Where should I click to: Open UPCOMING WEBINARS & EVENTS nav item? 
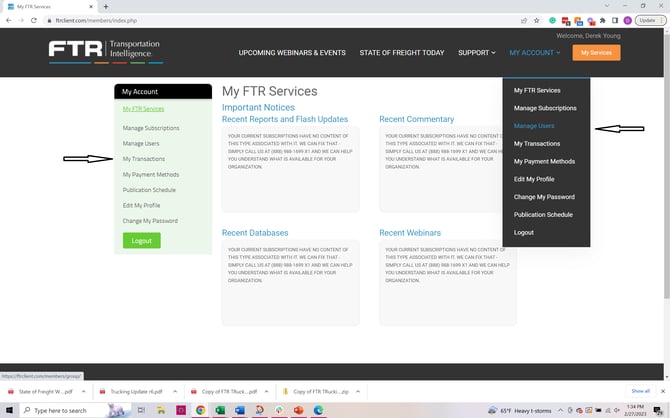point(292,53)
